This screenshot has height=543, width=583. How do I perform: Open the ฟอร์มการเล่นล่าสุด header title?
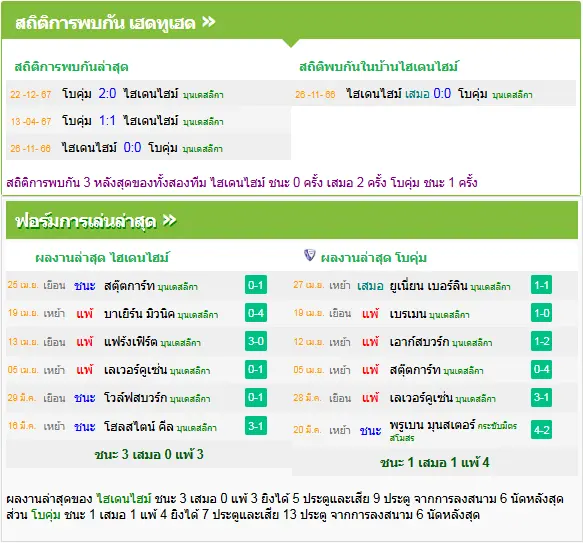86,221
